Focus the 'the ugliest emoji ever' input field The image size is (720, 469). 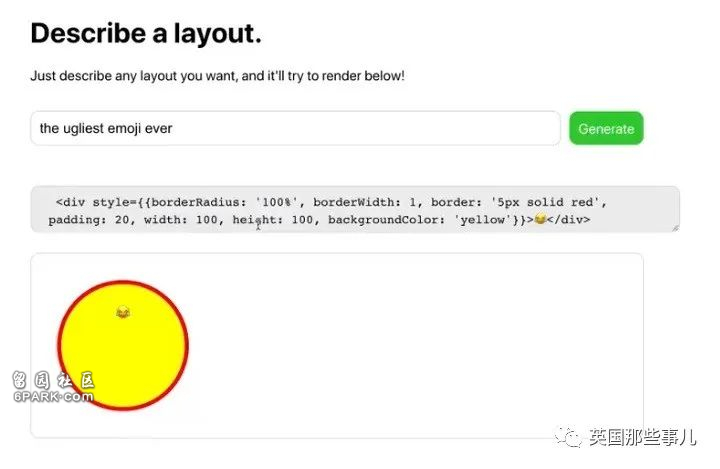pyautogui.click(x=295, y=128)
